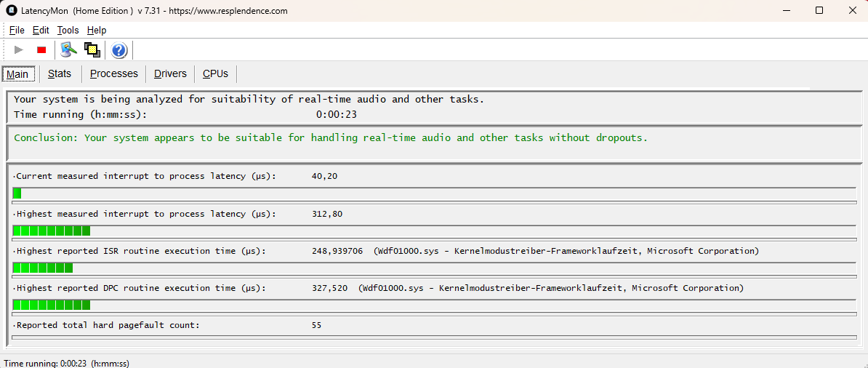Switch to the Processes tab
This screenshot has height=368, width=868.
114,73
